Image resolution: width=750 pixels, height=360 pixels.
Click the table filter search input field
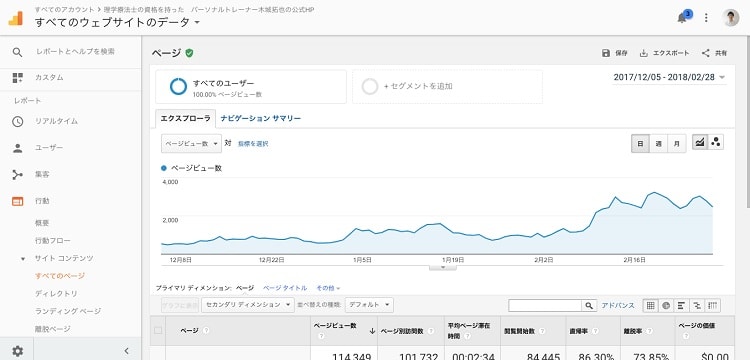(545, 305)
